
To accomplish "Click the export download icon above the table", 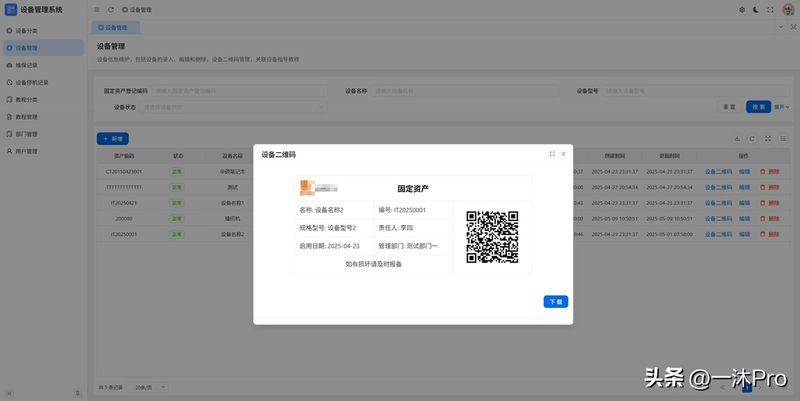I will point(738,139).
